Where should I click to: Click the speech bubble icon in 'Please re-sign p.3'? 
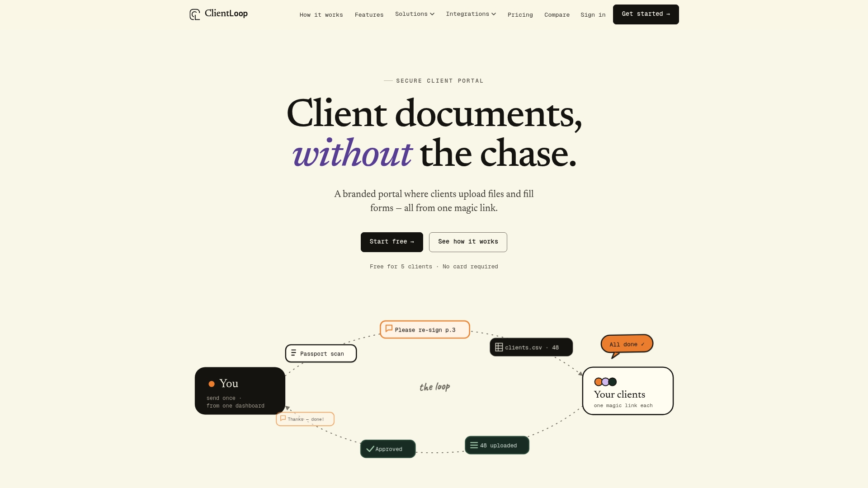pos(389,328)
